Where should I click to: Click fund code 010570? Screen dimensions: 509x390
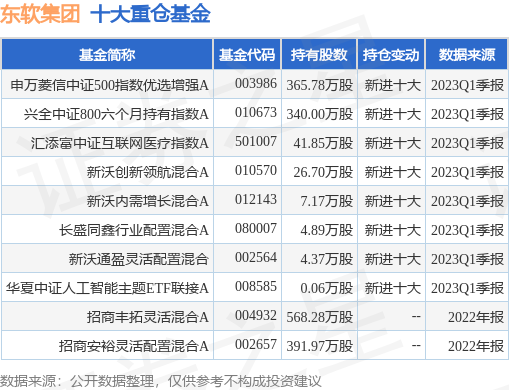[256, 170]
